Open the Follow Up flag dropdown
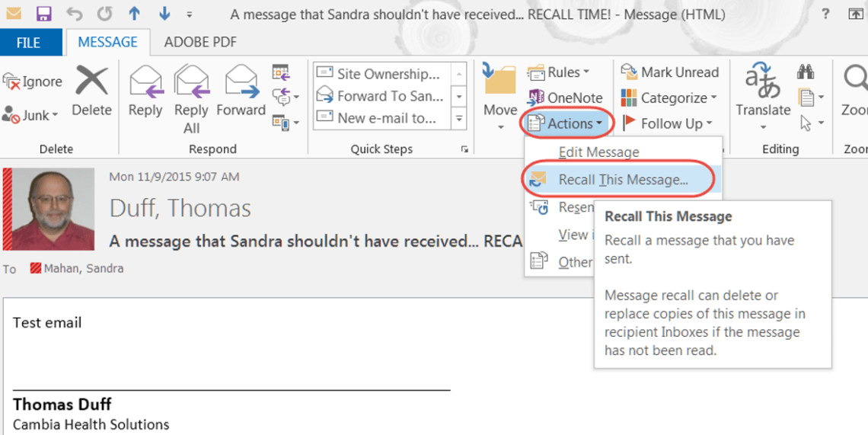 tap(667, 123)
